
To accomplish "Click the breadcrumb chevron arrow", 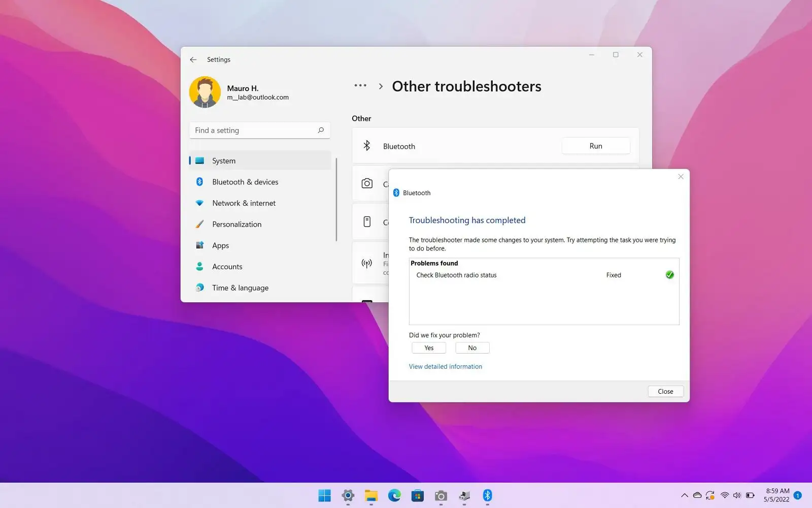I will click(381, 86).
